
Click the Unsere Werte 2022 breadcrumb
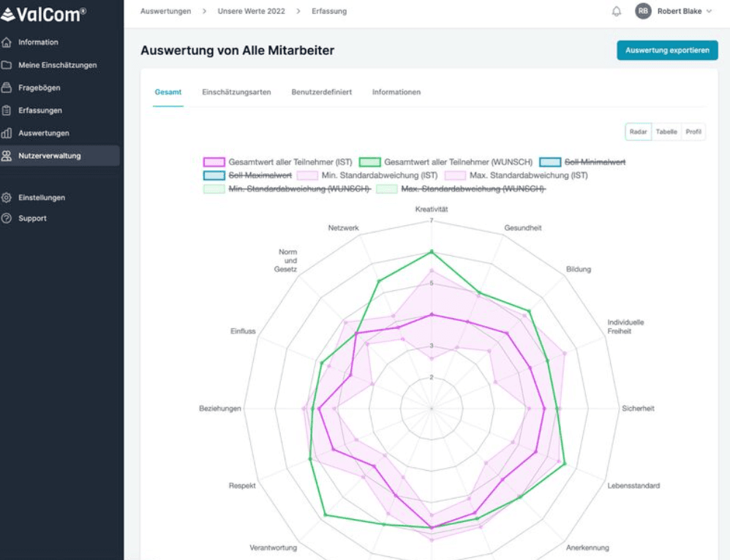pos(252,11)
